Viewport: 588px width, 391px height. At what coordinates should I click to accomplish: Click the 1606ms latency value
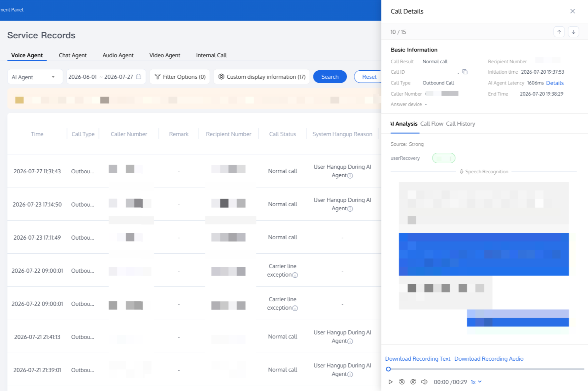tap(535, 83)
